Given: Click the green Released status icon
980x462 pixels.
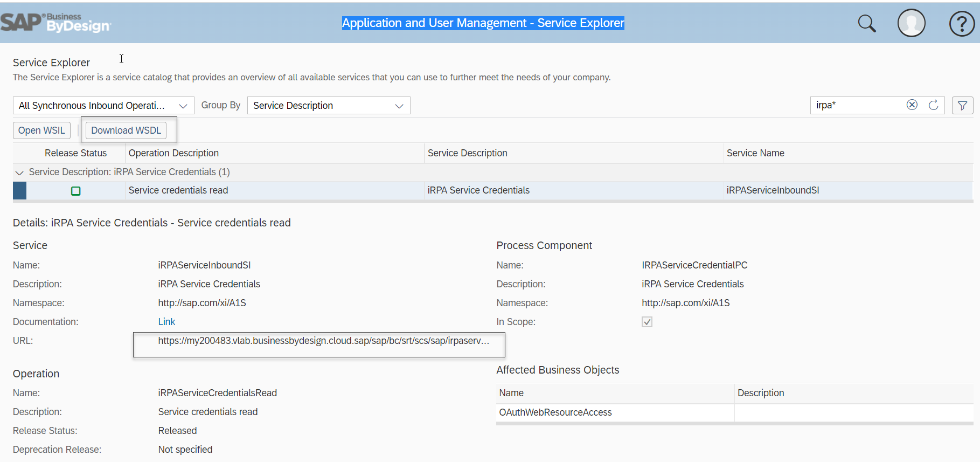Looking at the screenshot, I should coord(76,191).
